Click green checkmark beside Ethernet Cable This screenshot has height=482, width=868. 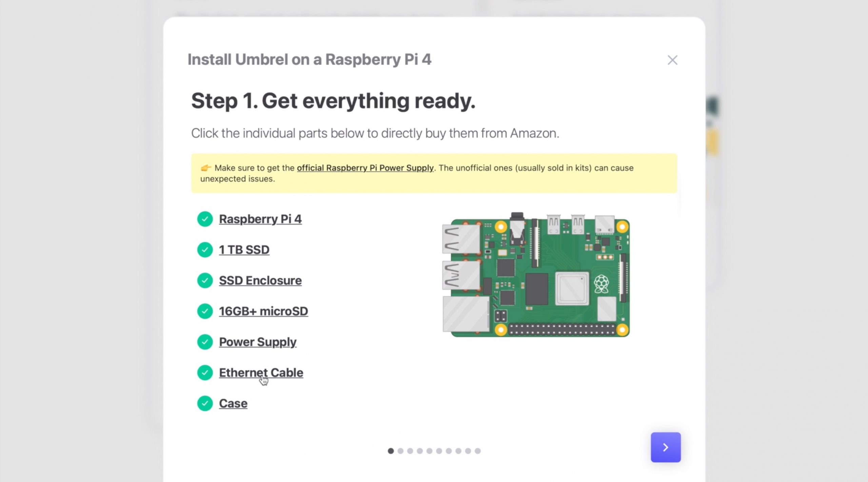(205, 373)
